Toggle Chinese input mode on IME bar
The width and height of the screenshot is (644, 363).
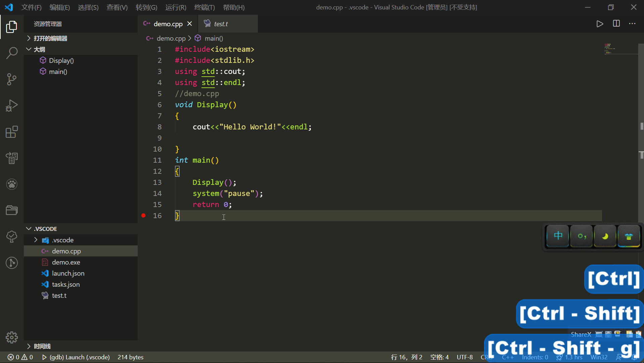[558, 236]
